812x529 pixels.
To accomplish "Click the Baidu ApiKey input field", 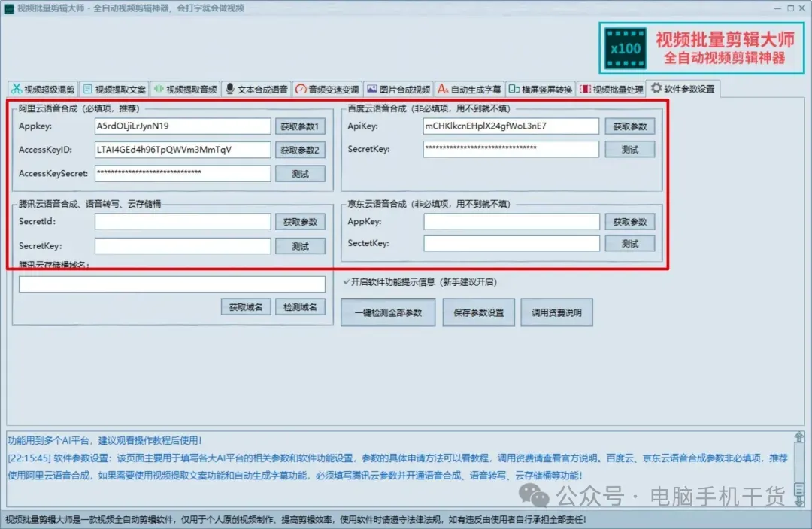I will click(x=511, y=126).
